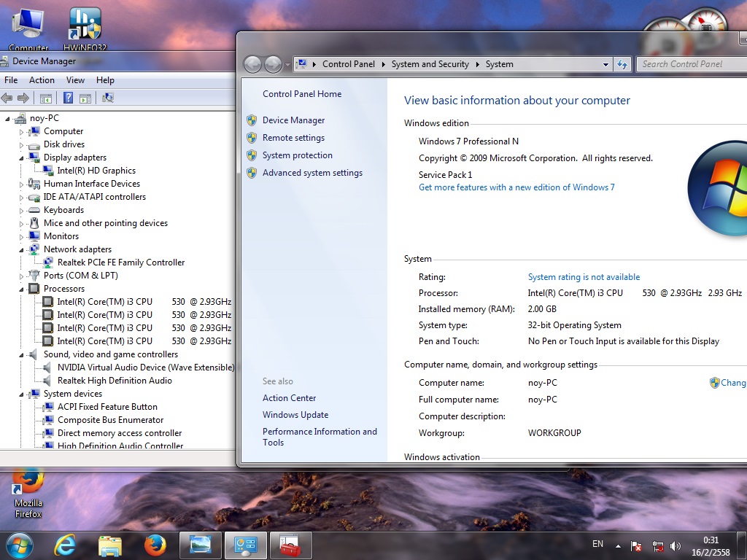Open System protection link
The width and height of the screenshot is (747, 560).
coord(298,155)
